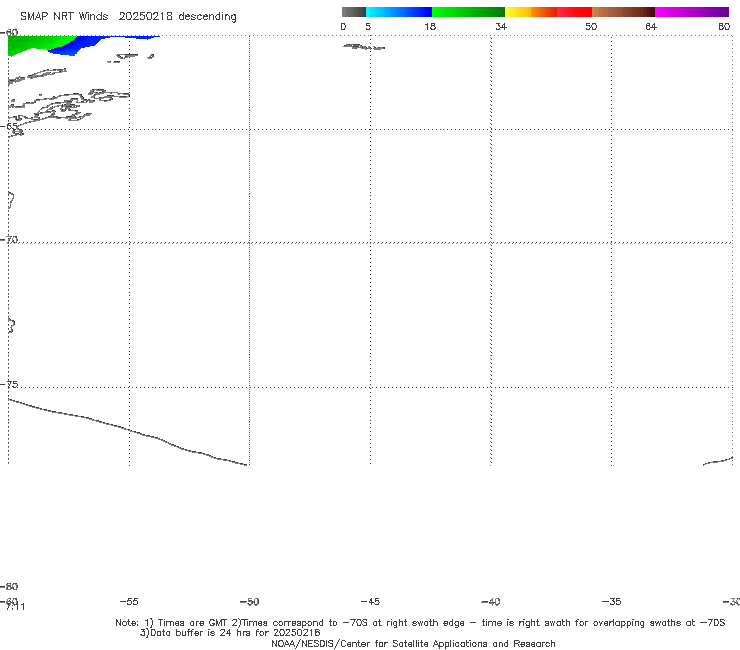
Task: Select the green segment of the color bar
Action: (x=468, y=12)
